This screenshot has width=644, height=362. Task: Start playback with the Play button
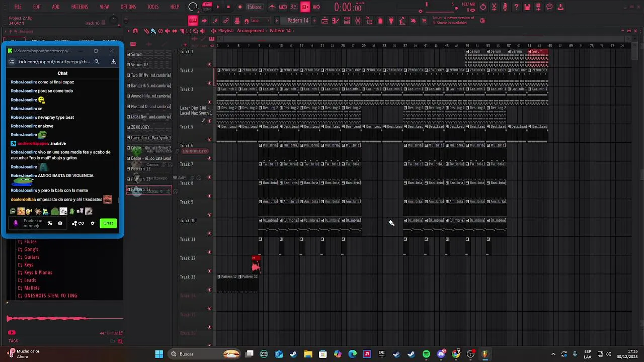pos(218,7)
